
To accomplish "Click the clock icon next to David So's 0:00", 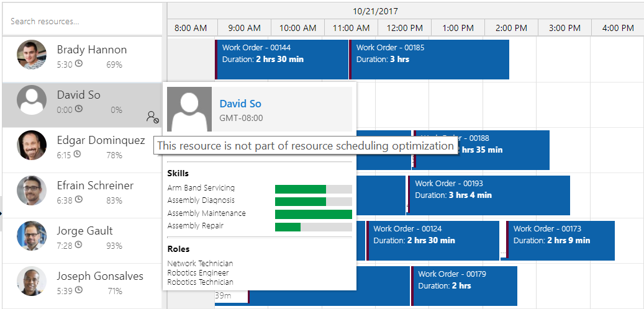I will 78,109.
